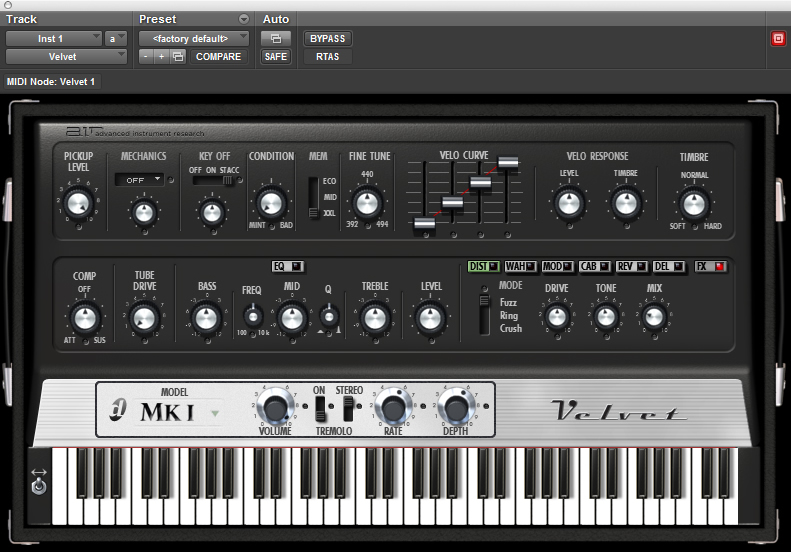Image resolution: width=791 pixels, height=552 pixels.
Task: Click the first Velo Curve fader
Action: coord(425,224)
